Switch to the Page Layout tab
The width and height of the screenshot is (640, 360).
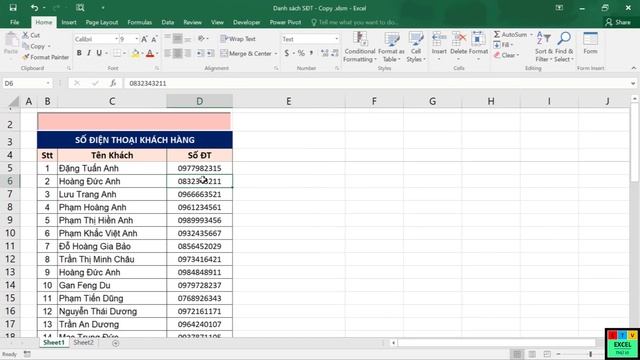(102, 22)
